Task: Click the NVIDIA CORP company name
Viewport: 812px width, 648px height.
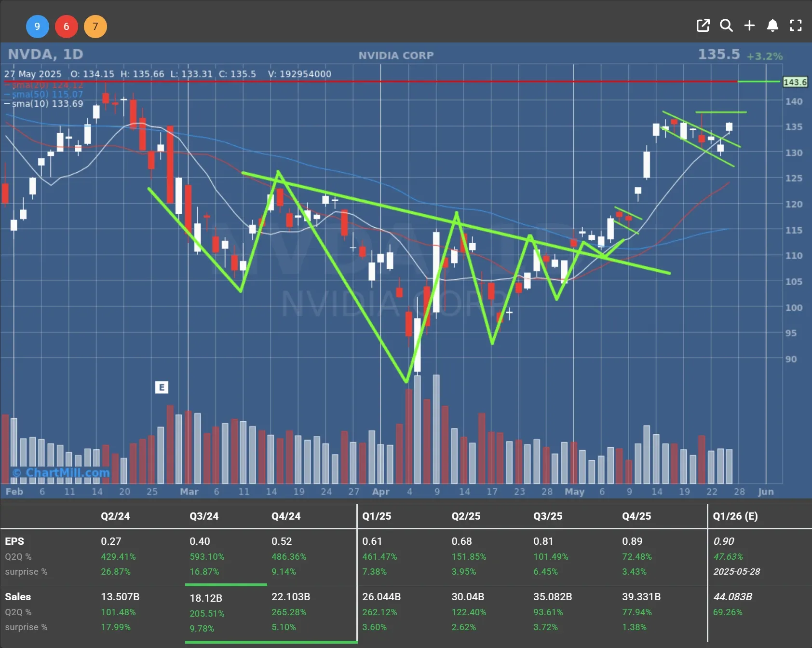Action: [396, 55]
